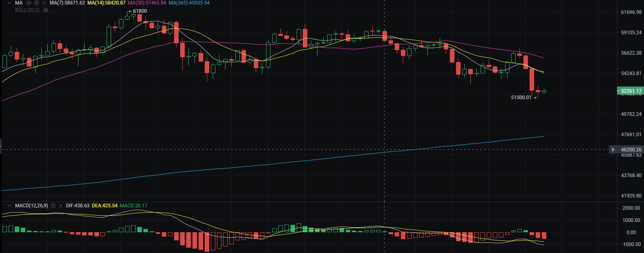Click the 54243.81 price axis label

pos(631,73)
